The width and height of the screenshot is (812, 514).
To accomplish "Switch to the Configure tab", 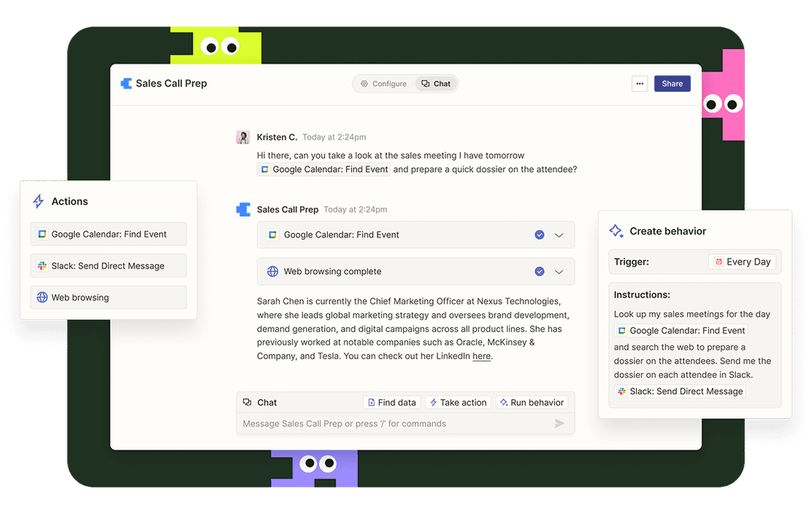I will [383, 83].
